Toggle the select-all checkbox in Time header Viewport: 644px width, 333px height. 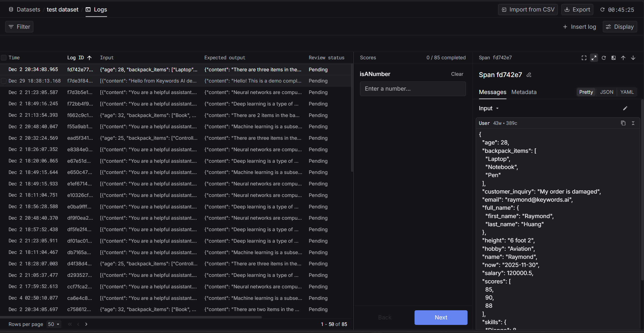4,58
